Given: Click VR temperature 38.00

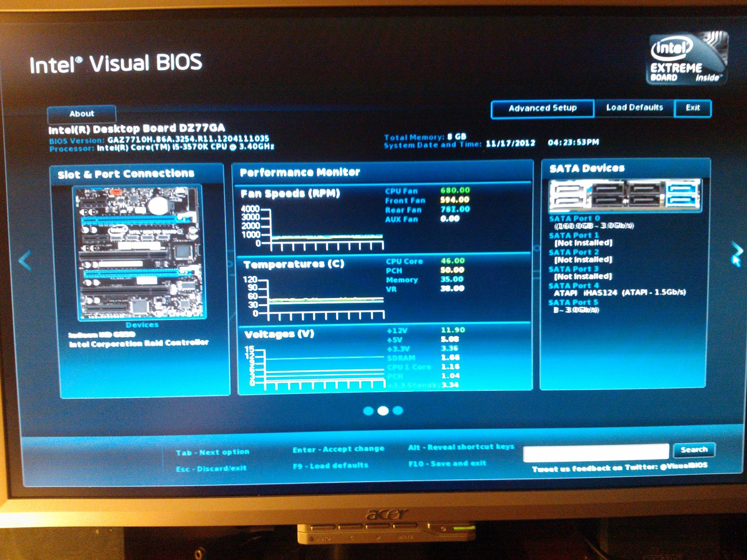Looking at the screenshot, I should [x=452, y=288].
